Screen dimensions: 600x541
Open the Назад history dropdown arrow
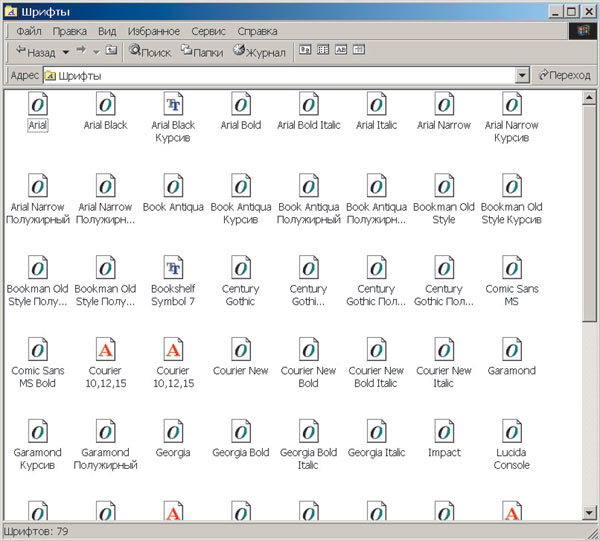pyautogui.click(x=65, y=52)
